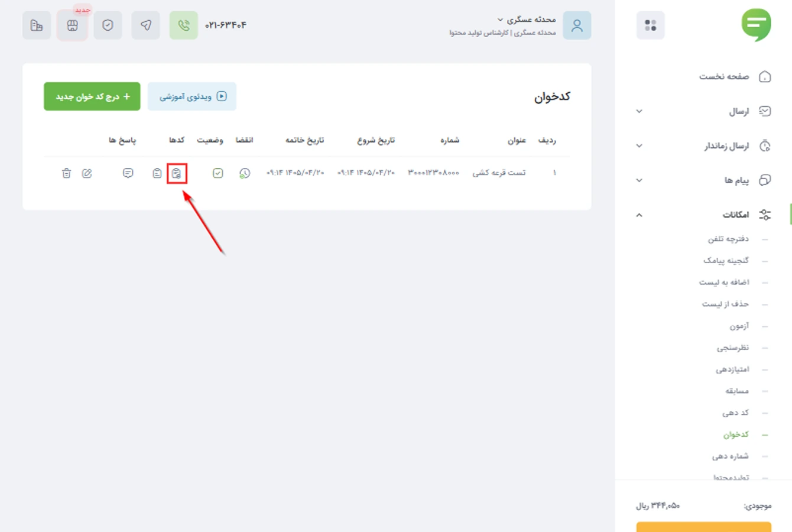Open آزمون in sidebar
This screenshot has width=792, height=532.
(739, 326)
